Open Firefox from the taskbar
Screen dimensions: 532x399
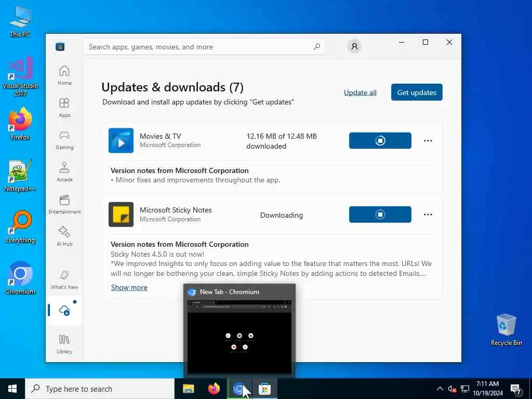[x=214, y=389]
